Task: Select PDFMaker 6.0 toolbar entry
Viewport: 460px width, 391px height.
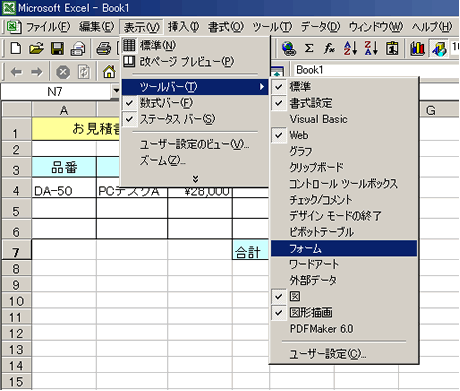Action: click(344, 329)
